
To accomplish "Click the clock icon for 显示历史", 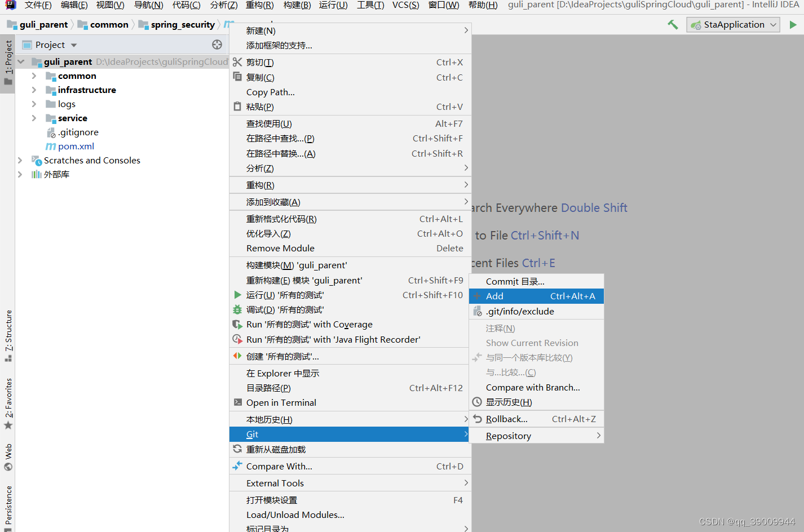I will (477, 402).
